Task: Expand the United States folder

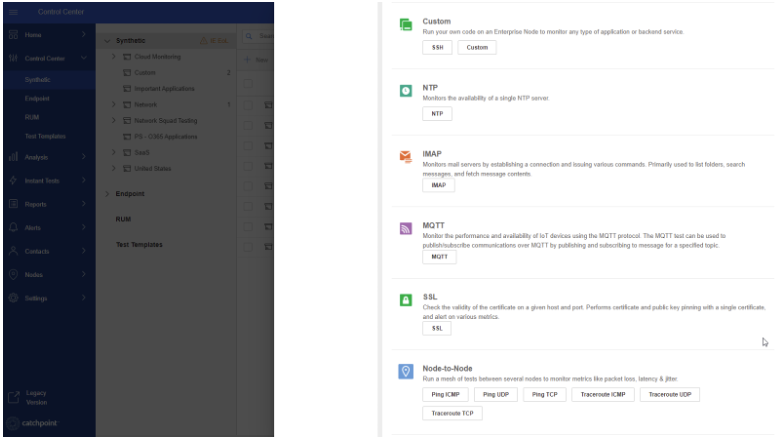Action: (x=114, y=168)
